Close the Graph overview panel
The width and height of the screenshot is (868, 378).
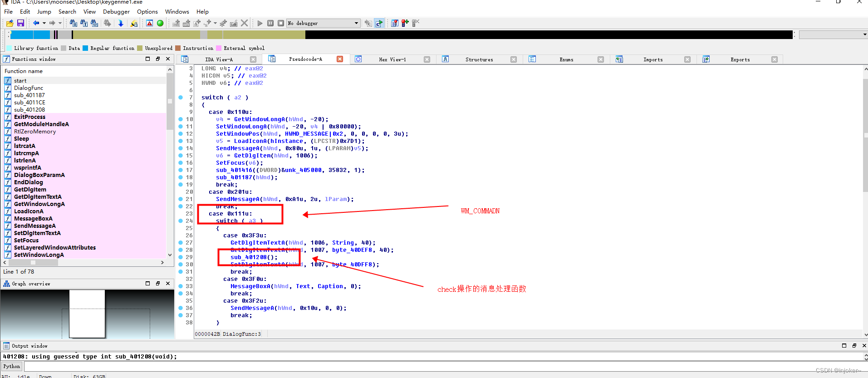(168, 284)
